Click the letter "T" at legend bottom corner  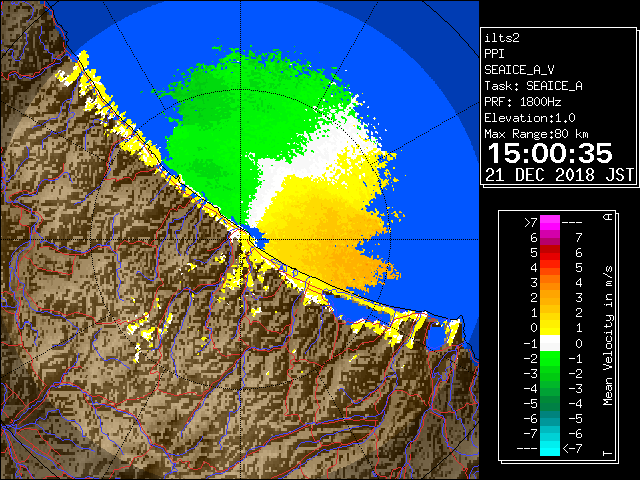(x=608, y=453)
